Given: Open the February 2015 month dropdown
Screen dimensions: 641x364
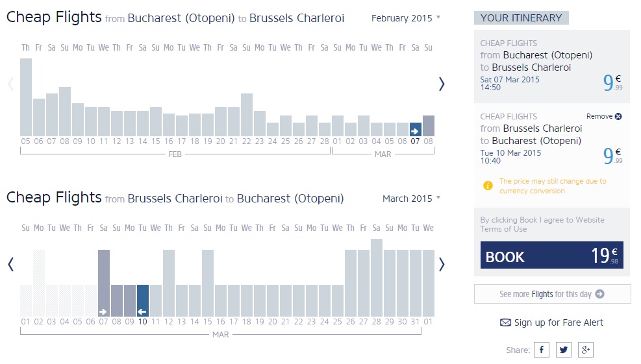Looking at the screenshot, I should point(405,18).
